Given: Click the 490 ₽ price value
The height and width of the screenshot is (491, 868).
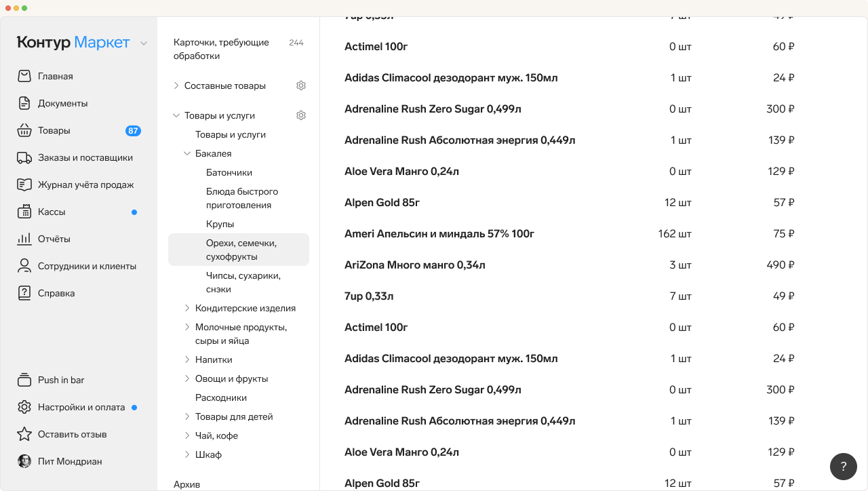Looking at the screenshot, I should coord(781,265).
